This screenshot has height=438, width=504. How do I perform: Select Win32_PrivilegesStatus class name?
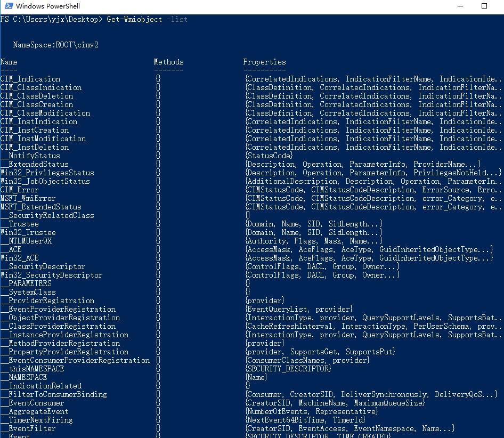tap(47, 173)
